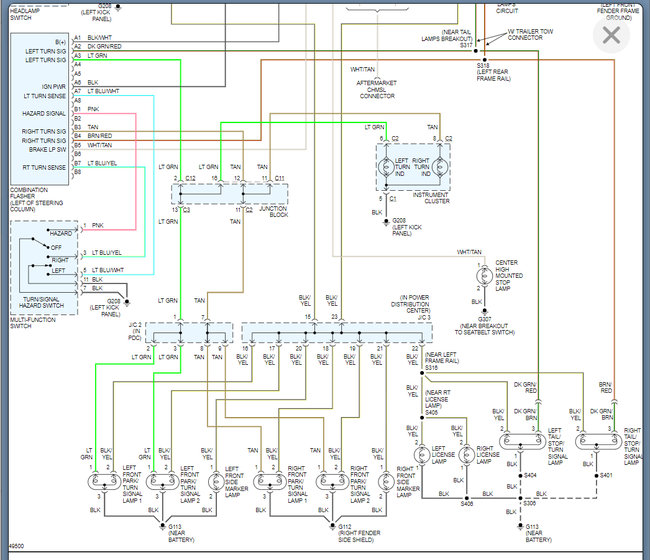Click the RT TURN SENSE pin label
The width and height of the screenshot is (650, 560).
click(44, 167)
